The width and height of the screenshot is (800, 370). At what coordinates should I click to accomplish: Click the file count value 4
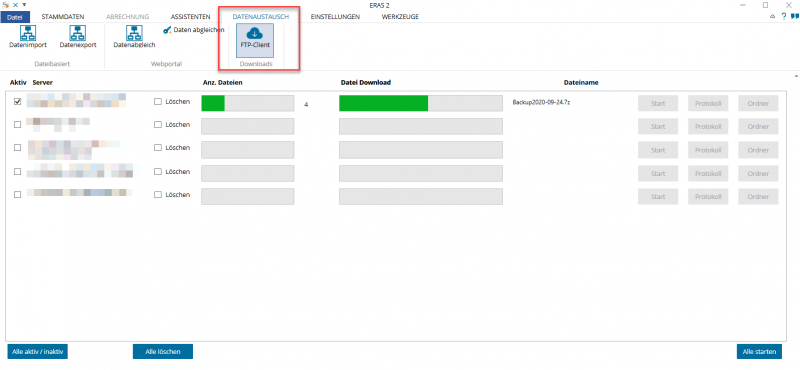pos(306,105)
